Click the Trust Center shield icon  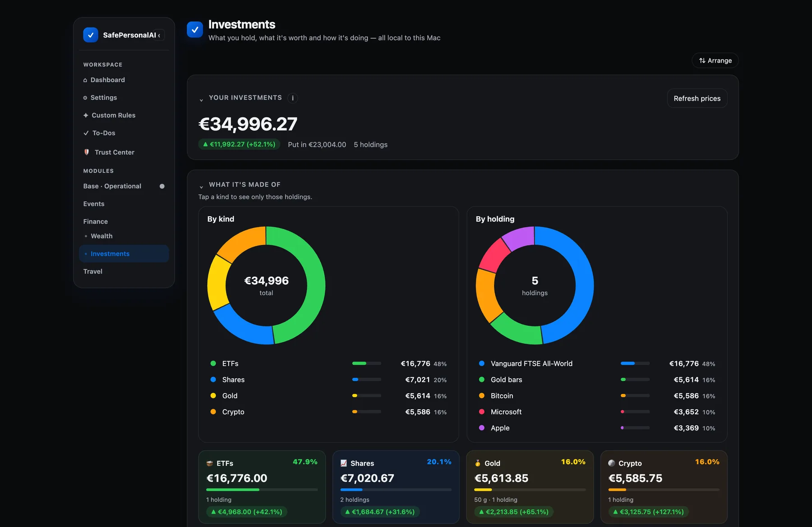pos(87,152)
